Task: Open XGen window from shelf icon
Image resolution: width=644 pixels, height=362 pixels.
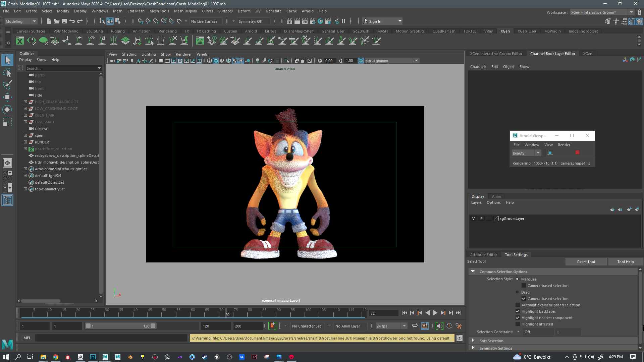Action: click(x=20, y=41)
